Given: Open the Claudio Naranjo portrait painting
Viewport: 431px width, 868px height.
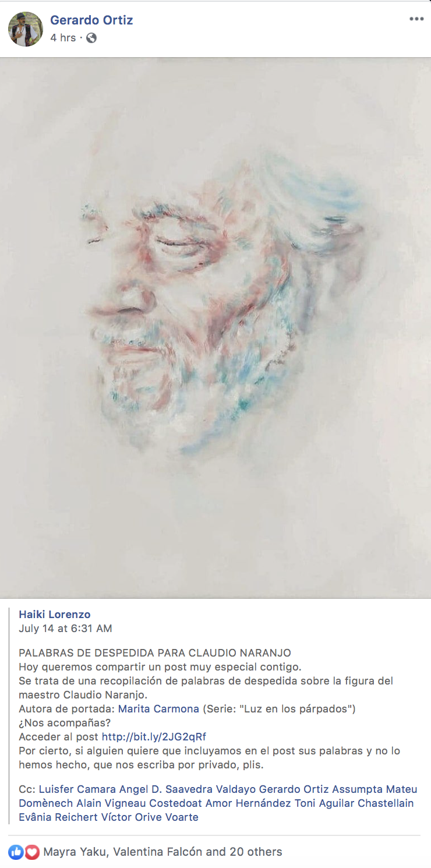Looking at the screenshot, I should tap(216, 328).
